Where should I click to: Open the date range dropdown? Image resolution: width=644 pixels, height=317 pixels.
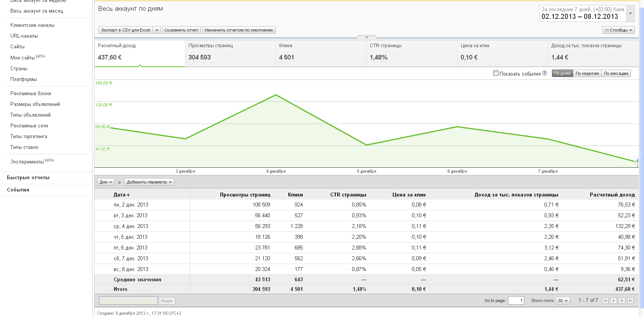tap(630, 13)
